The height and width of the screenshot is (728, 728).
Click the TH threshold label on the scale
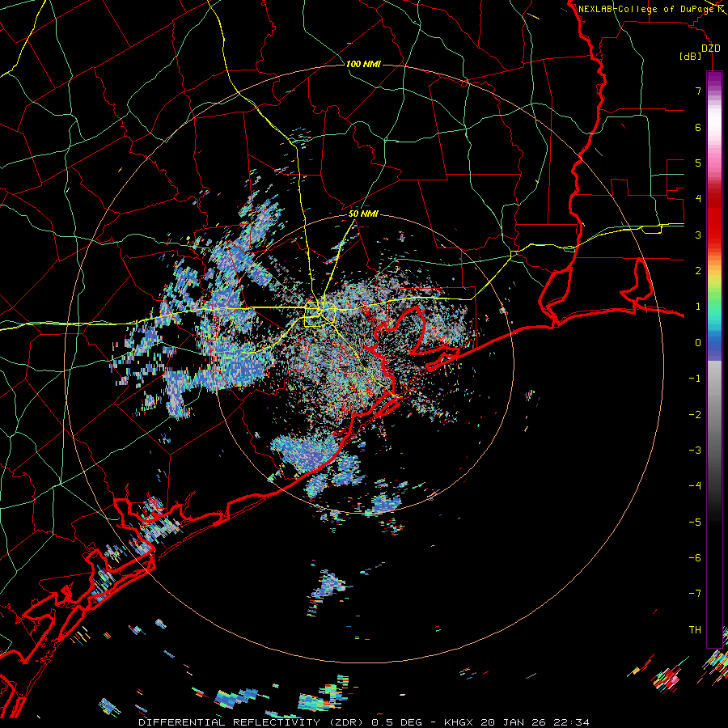695,629
